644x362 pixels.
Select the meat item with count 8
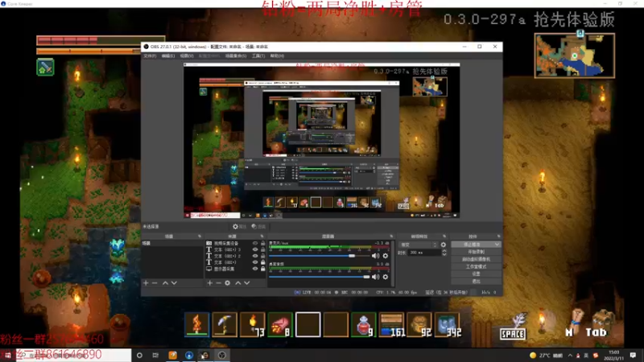coord(280,325)
